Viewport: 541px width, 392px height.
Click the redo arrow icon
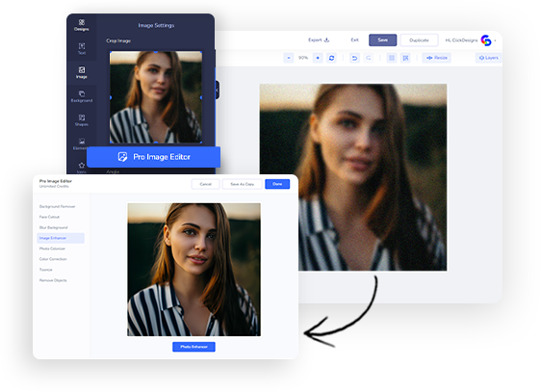(x=369, y=58)
